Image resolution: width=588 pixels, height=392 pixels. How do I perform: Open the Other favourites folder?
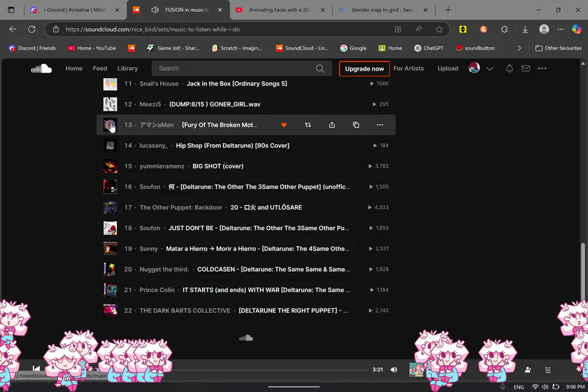tap(559, 48)
